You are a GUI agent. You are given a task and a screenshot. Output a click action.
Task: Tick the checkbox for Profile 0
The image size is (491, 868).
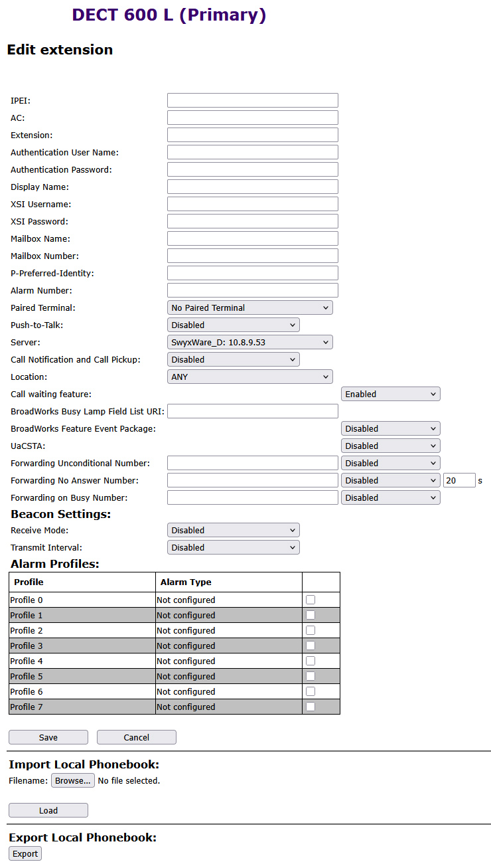pos(311,600)
